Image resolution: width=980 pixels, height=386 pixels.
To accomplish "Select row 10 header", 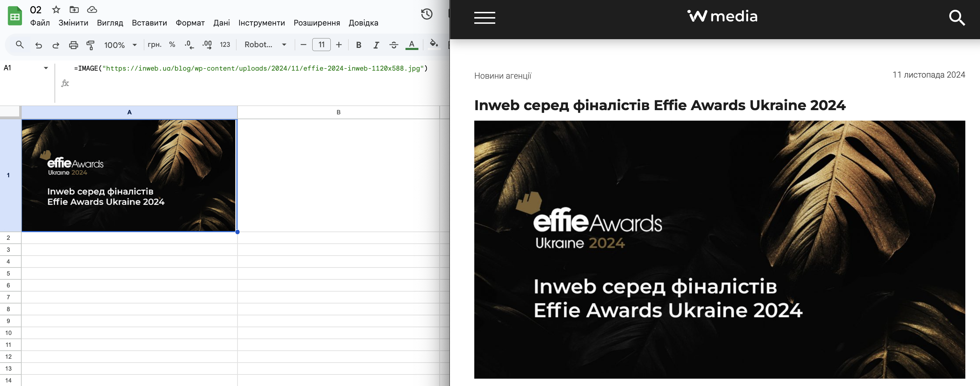I will tap(8, 333).
